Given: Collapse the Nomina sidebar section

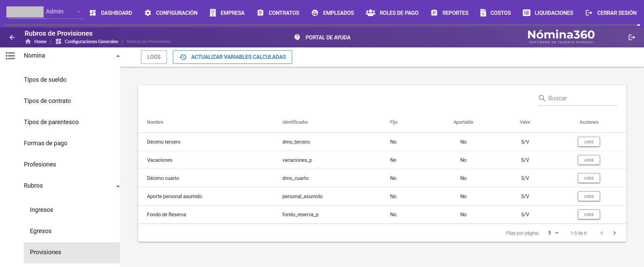Looking at the screenshot, I should pos(118,56).
